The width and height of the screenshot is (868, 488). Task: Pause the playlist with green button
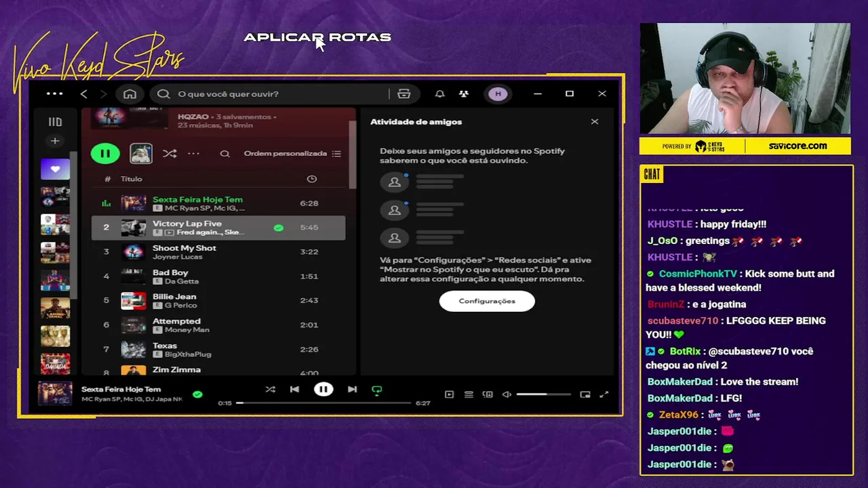105,154
